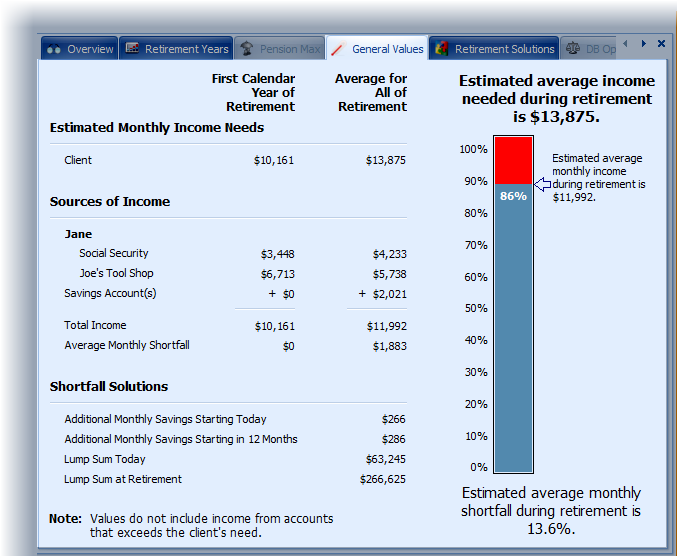This screenshot has height=556, width=677.
Task: Click the arrow marker pointing at the bar
Action: coord(541,184)
